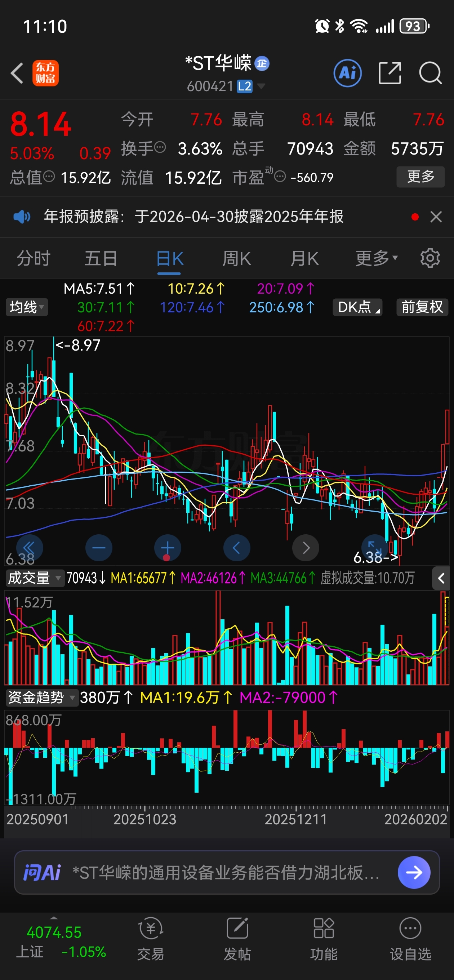Tap the 问Ai logo
Screen dimensions: 454x980
42,872
